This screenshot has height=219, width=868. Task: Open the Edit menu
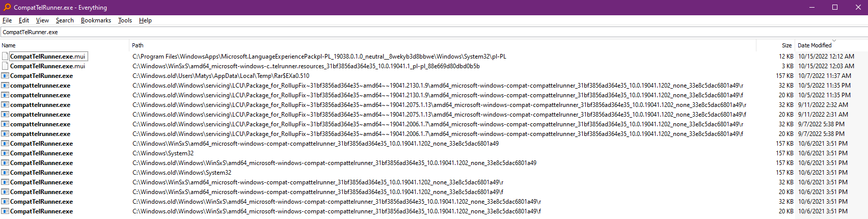click(x=24, y=20)
